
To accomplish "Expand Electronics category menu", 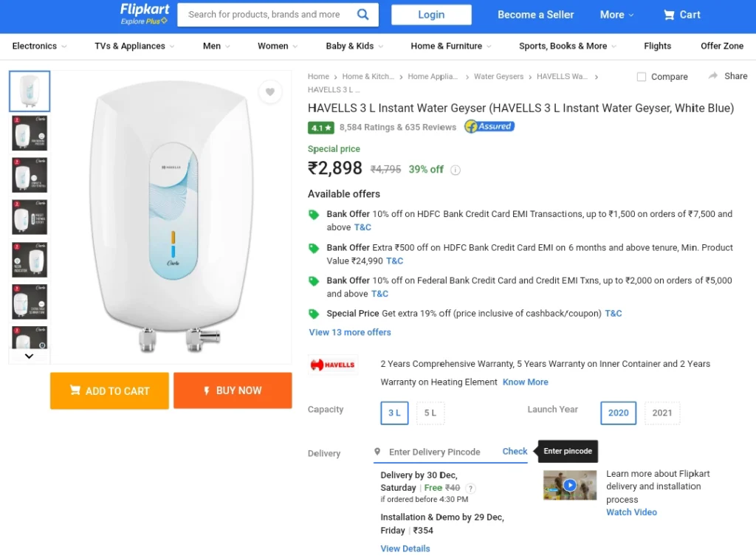I will (39, 46).
